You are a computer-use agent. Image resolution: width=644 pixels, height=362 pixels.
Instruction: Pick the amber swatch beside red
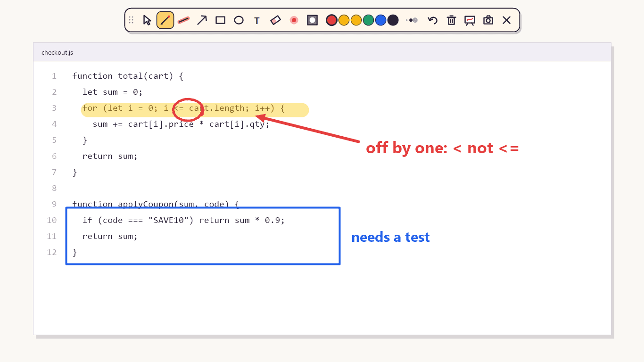click(x=344, y=20)
